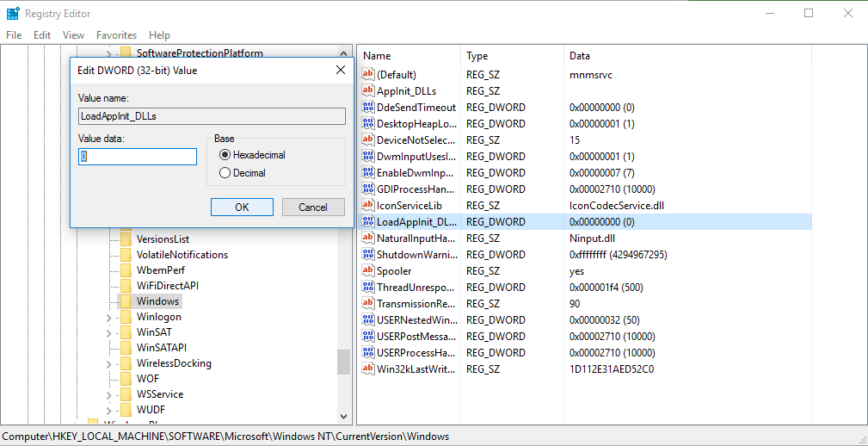This screenshot has height=446, width=868.
Task: Click the Ninput.dll data value
Action: click(x=592, y=238)
